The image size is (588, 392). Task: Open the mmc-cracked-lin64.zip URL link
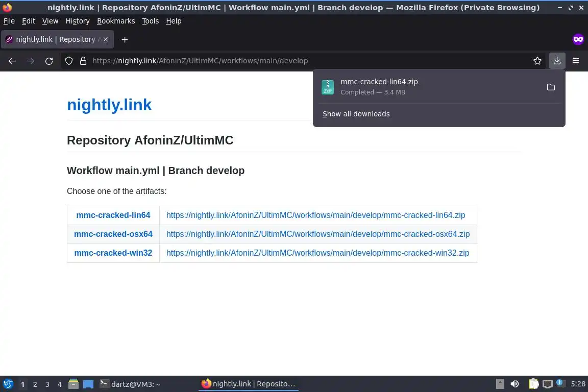click(316, 215)
